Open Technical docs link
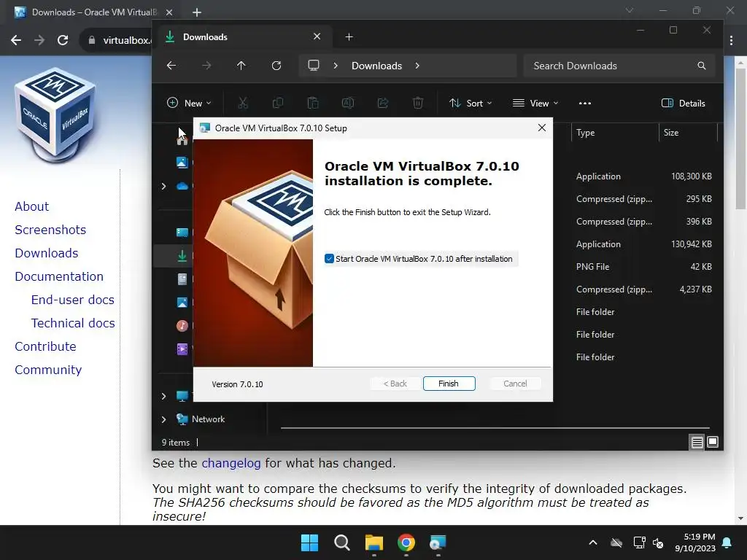747x560 pixels. (x=73, y=323)
